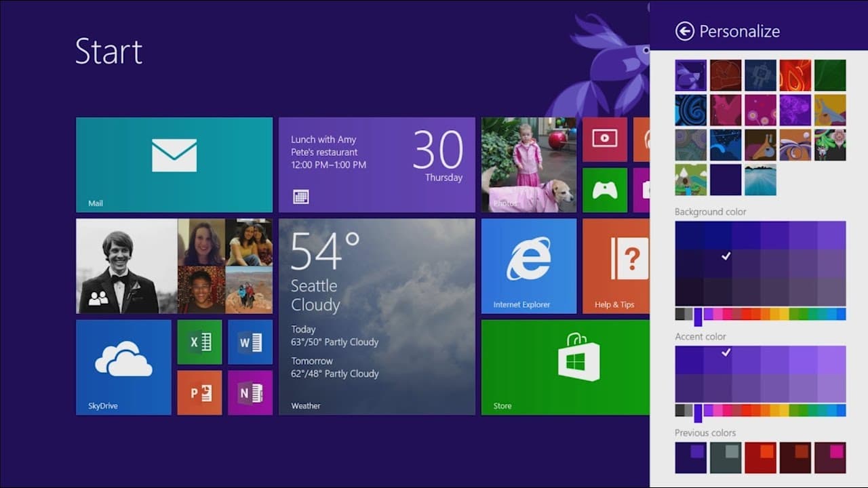Launch Internet Explorer from its tile

529,266
